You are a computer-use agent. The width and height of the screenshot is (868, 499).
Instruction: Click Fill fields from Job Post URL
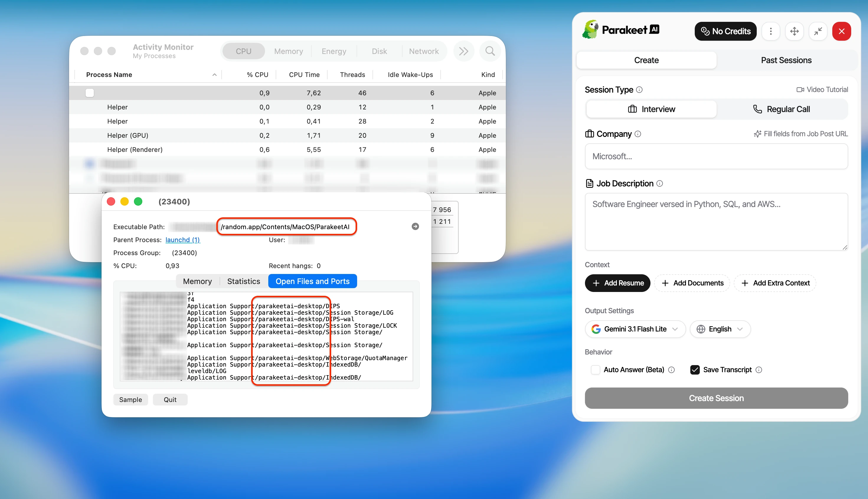click(x=800, y=134)
